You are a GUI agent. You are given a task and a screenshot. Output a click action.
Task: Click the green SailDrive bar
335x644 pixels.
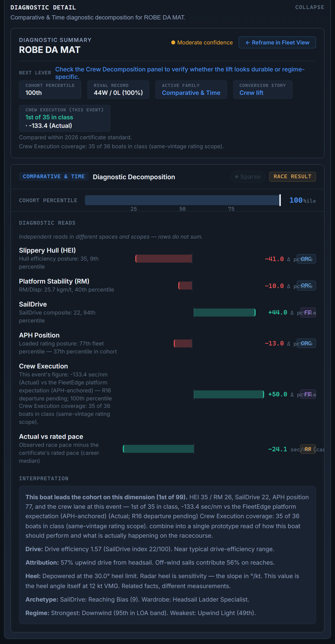tap(224, 313)
